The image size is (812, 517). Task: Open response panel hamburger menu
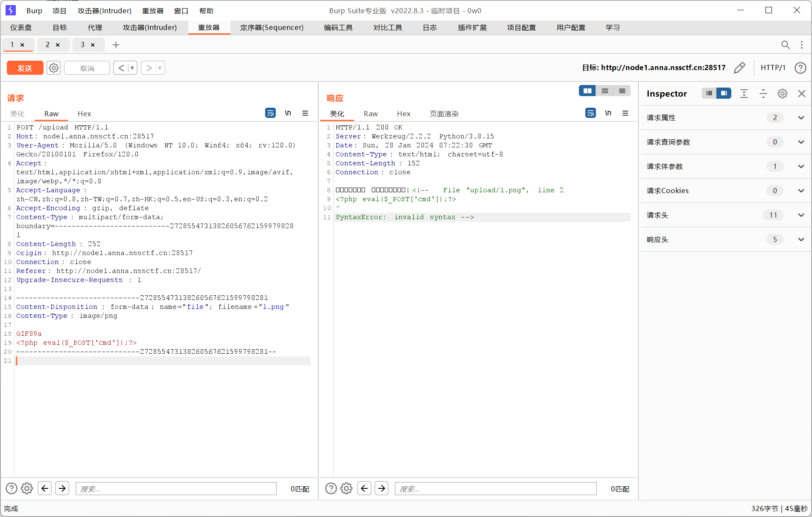tap(625, 113)
